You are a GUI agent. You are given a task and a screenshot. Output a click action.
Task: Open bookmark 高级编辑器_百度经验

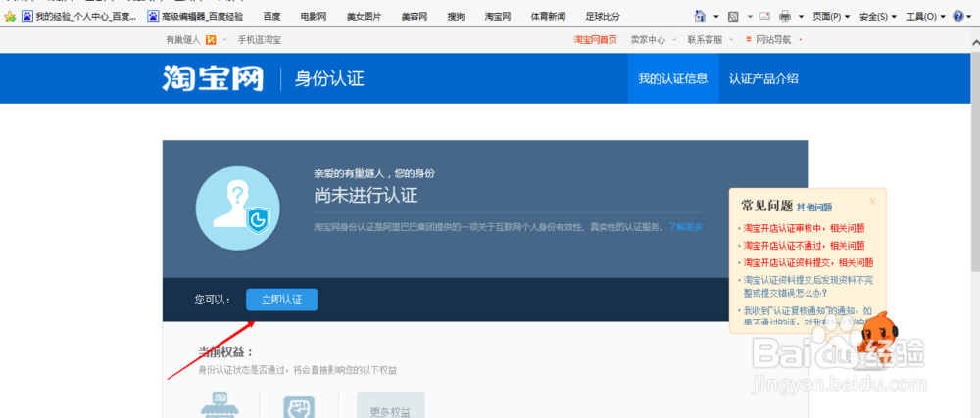pyautogui.click(x=196, y=17)
